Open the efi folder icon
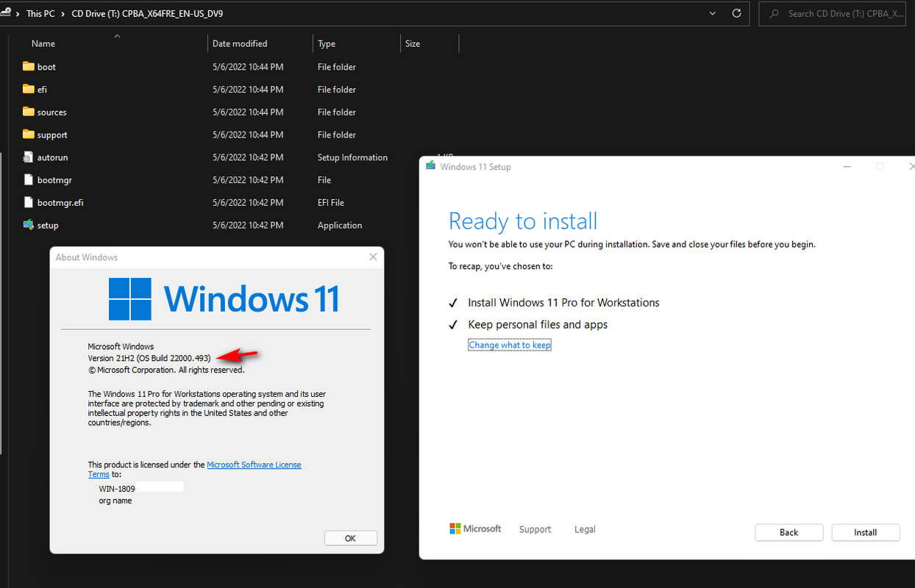Screen dimensions: 915x588 [x=29, y=89]
